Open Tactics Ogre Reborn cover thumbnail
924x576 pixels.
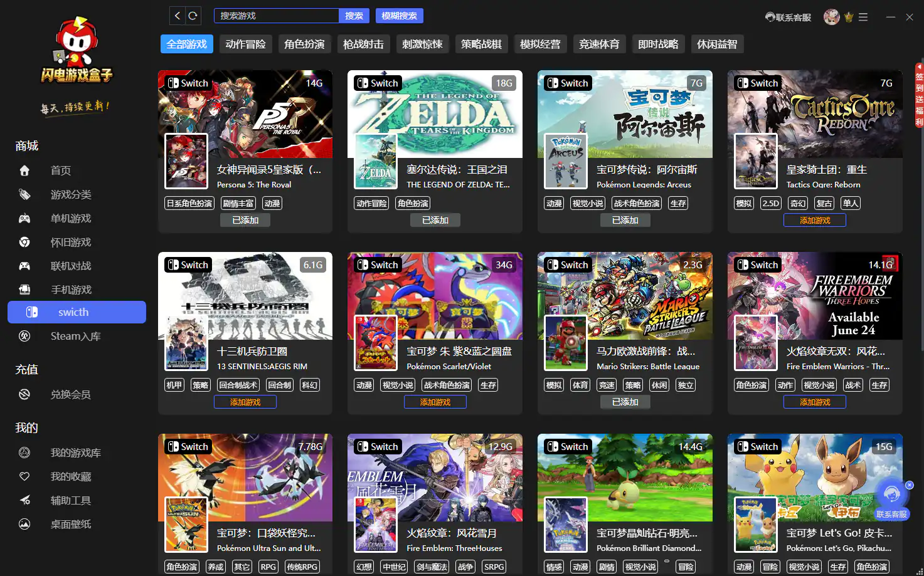[x=756, y=161]
